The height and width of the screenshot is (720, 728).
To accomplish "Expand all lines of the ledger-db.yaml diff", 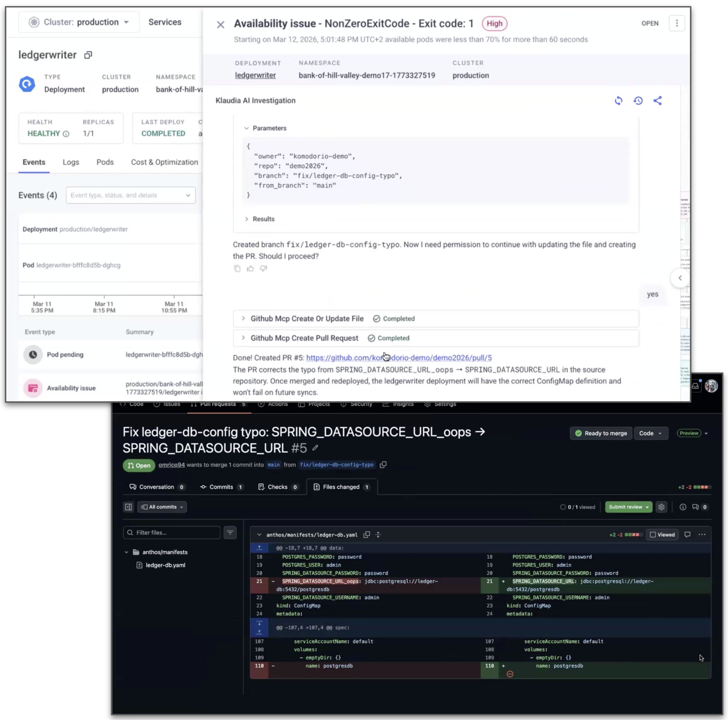I will click(x=378, y=535).
